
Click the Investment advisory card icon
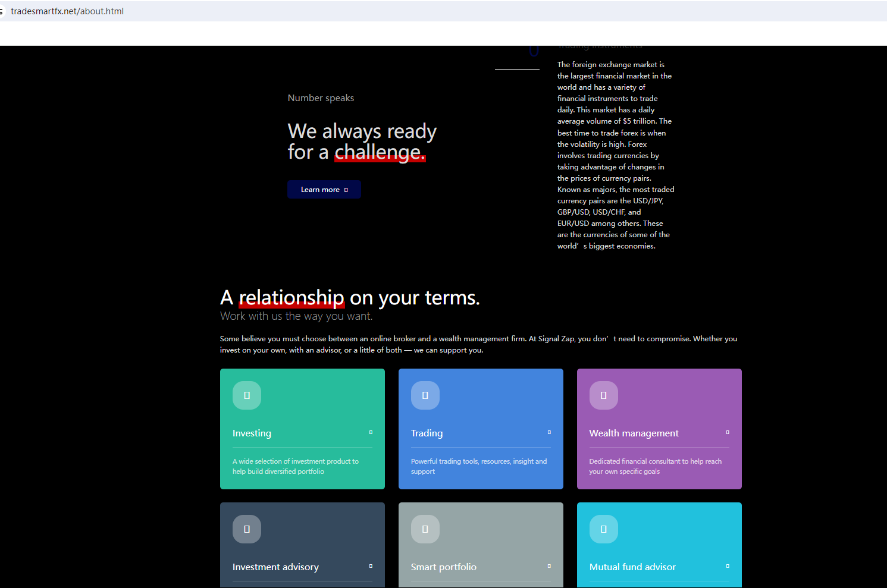tap(247, 529)
